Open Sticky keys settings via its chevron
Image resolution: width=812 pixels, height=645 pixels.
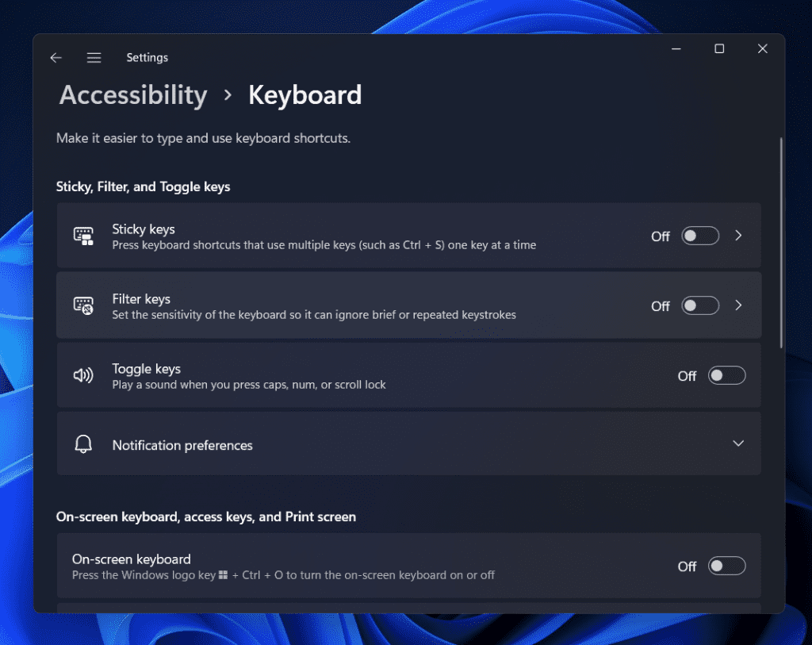pos(738,236)
